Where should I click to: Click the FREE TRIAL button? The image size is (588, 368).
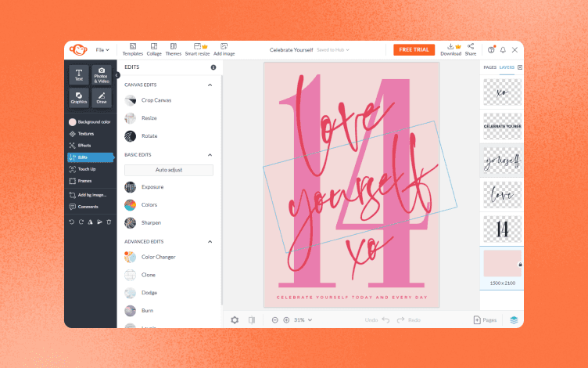point(414,49)
